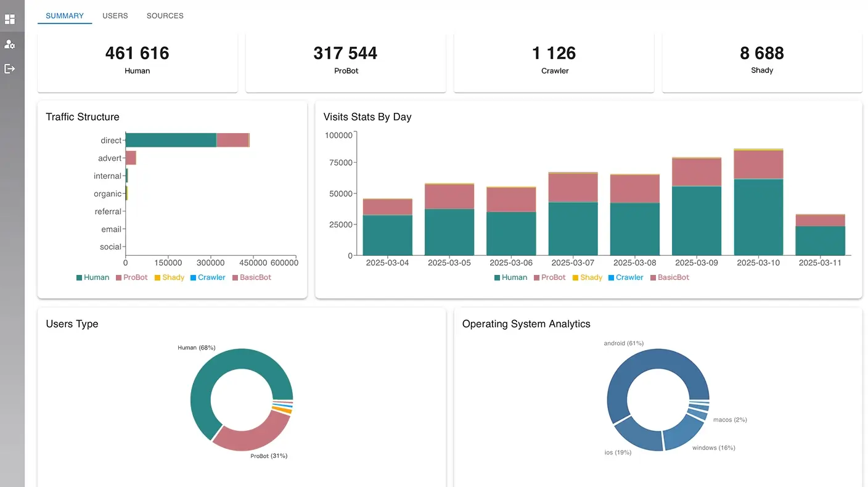The height and width of the screenshot is (487, 868).
Task: Click the logout icon in sidebar
Action: tap(10, 68)
